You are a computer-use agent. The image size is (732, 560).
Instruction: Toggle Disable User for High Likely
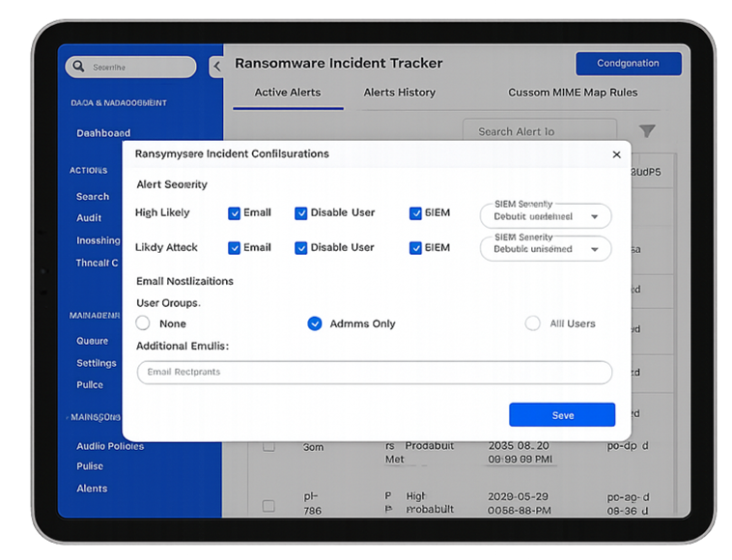pyautogui.click(x=301, y=213)
